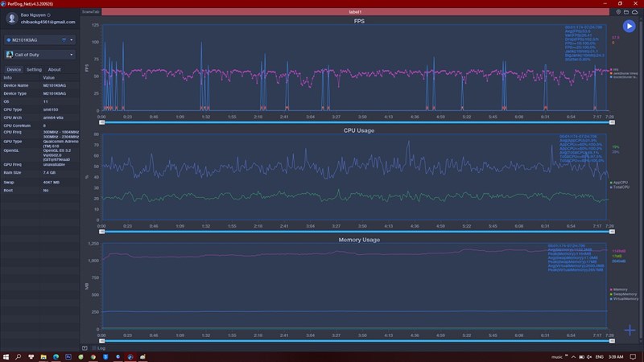Select the CPU Arch value arm64-v8a

point(53,117)
